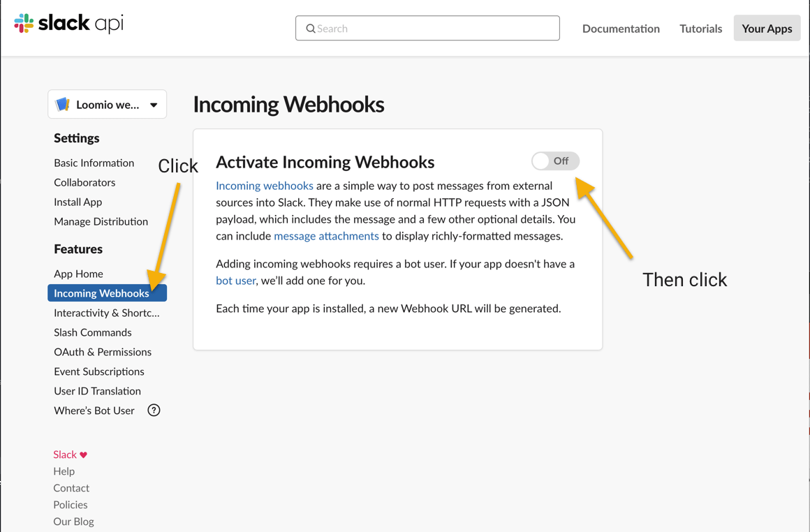Click the Your Apps button

(767, 28)
